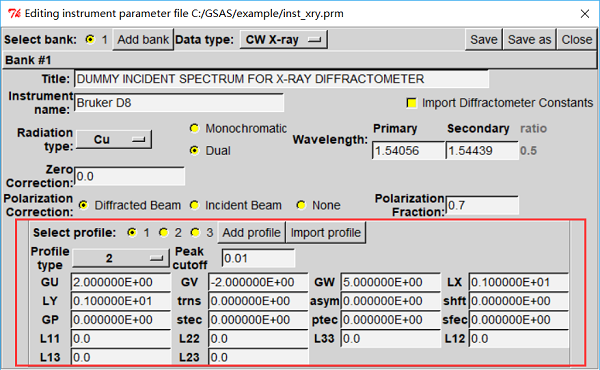The height and width of the screenshot is (370, 600).
Task: Edit the stec value field
Action: (x=258, y=320)
